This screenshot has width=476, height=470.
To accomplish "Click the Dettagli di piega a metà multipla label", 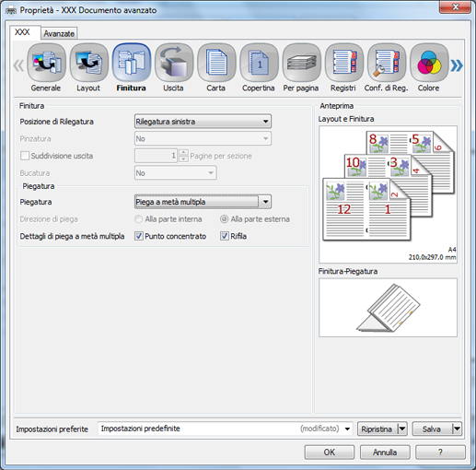I will click(72, 236).
